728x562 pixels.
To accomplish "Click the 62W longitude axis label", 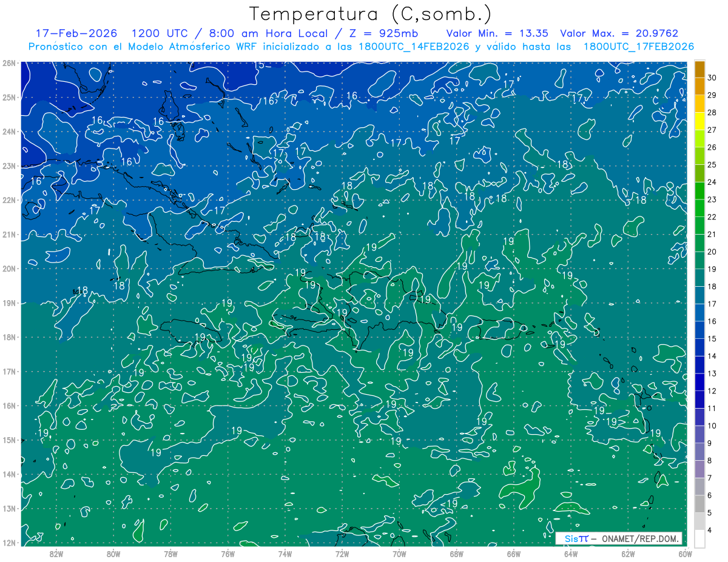I will pos(629,554).
